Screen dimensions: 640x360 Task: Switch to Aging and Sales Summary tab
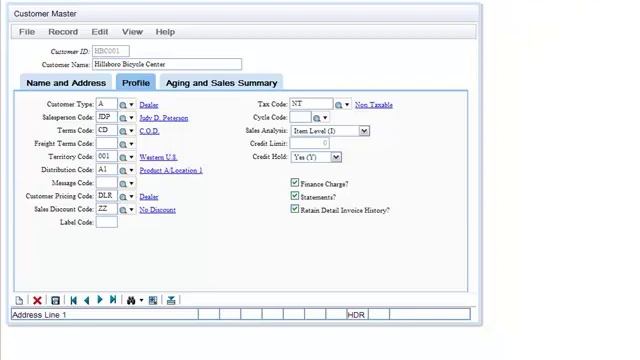[x=221, y=82]
